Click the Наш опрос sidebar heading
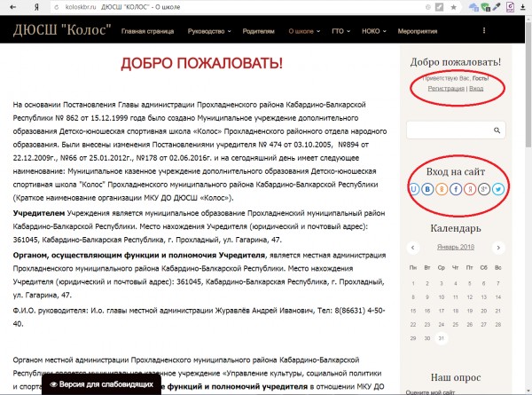Screen dimensions: 532x395 456,377
